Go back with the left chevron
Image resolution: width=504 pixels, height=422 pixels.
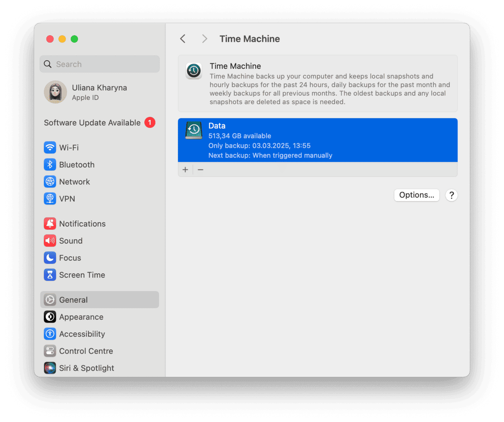point(183,39)
